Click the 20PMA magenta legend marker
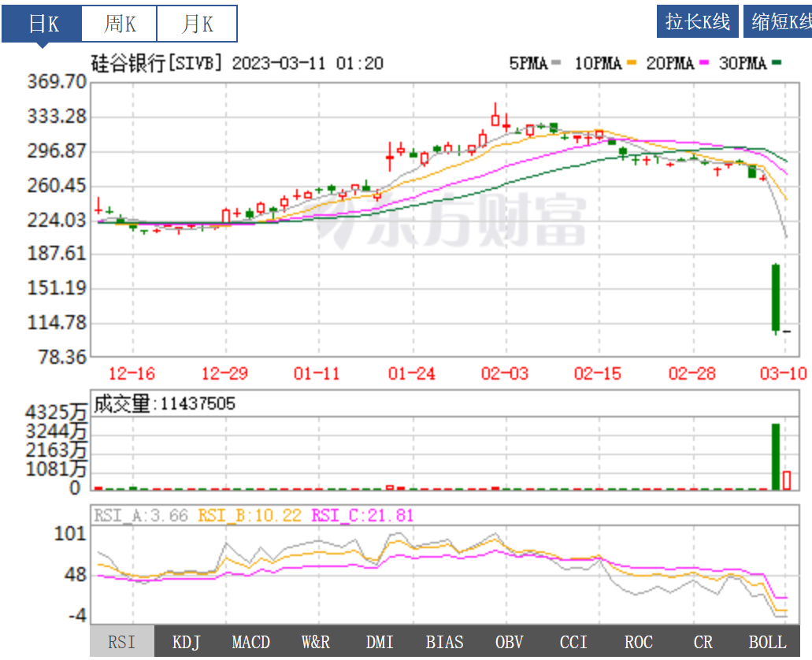Viewport: 812px width, 660px height. pos(703,64)
